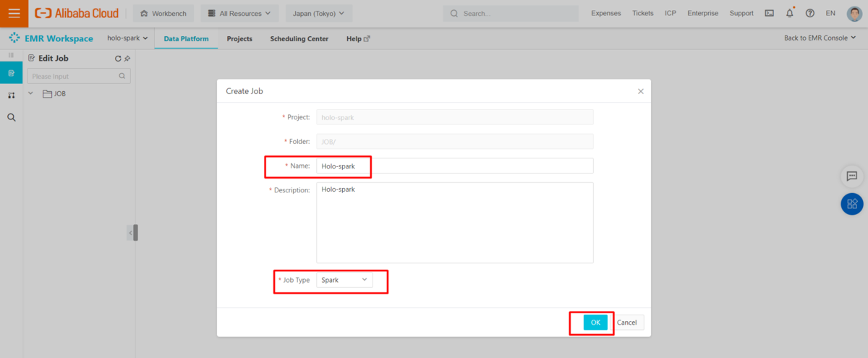Confirm job creation with OK

click(x=595, y=323)
